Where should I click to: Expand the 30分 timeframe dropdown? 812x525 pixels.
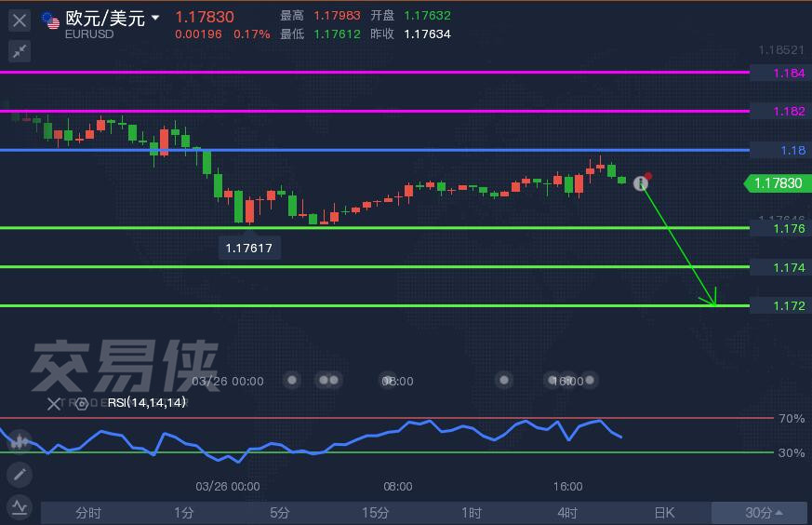click(x=760, y=513)
